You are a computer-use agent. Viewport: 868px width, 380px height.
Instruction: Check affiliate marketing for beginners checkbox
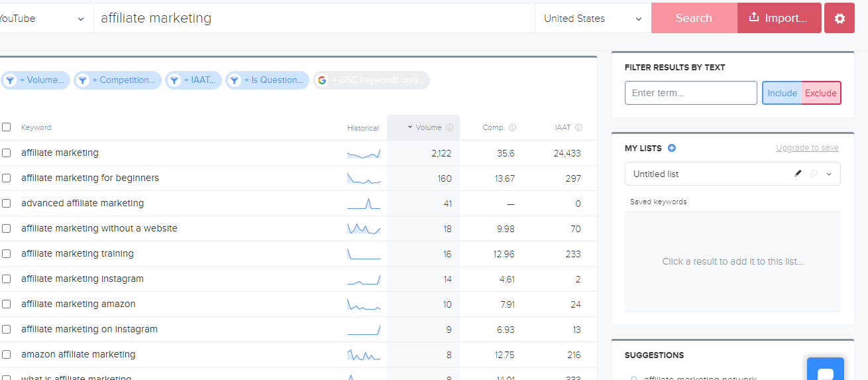pos(7,178)
